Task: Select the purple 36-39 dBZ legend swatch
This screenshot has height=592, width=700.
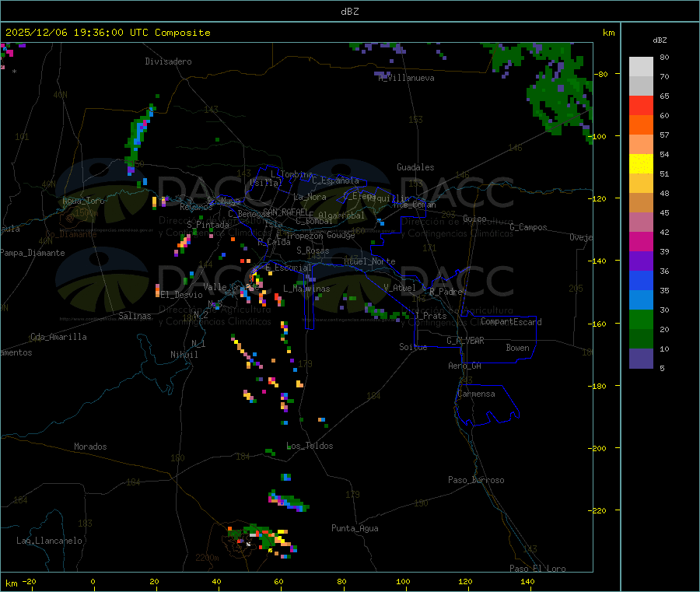Action: (x=641, y=261)
